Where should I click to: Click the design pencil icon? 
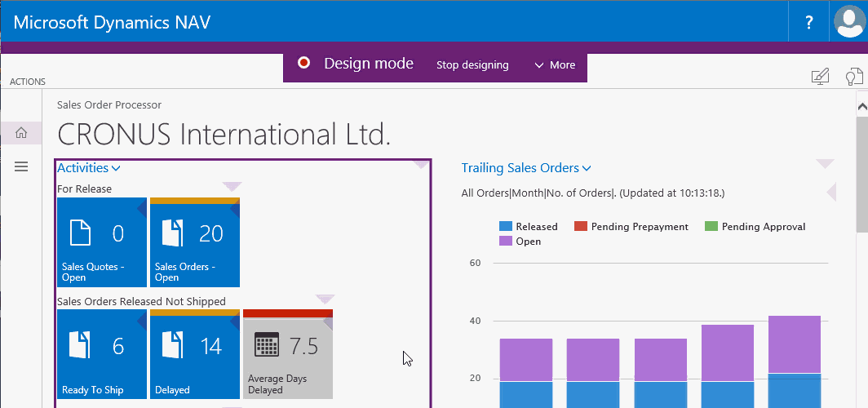[x=820, y=77]
